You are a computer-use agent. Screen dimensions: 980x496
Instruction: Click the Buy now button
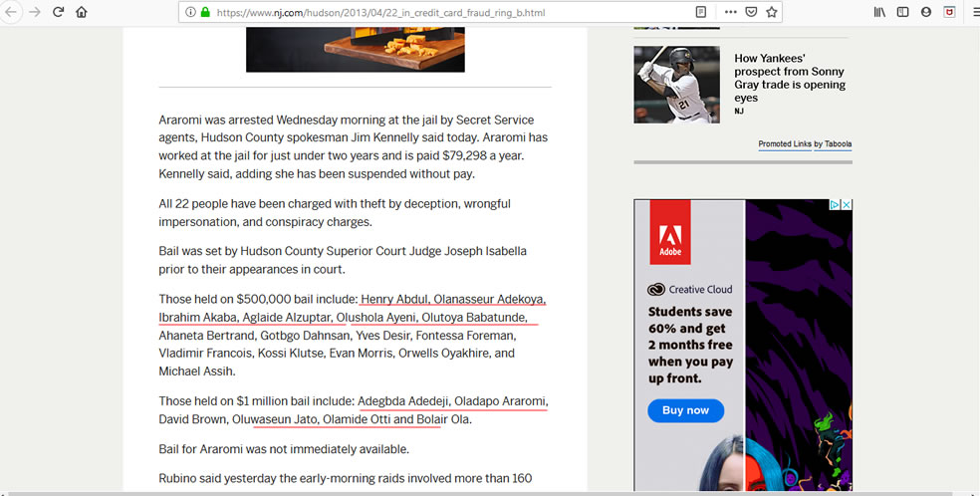685,410
